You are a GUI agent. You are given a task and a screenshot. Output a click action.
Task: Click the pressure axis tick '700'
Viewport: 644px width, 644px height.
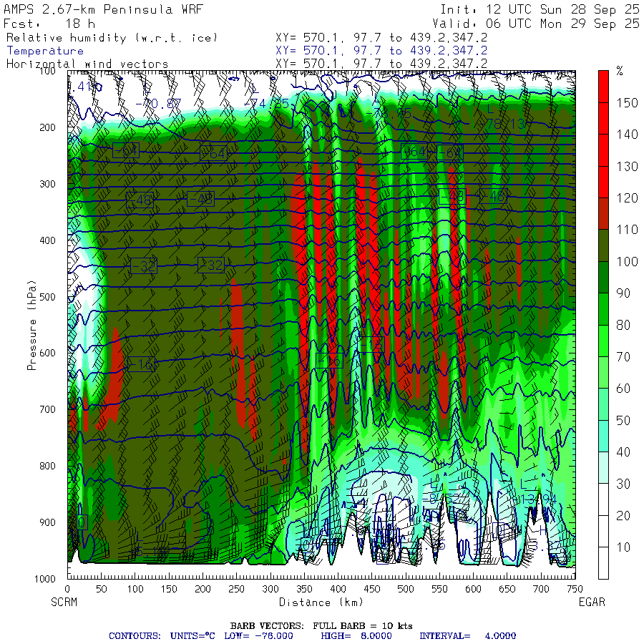pyautogui.click(x=48, y=409)
